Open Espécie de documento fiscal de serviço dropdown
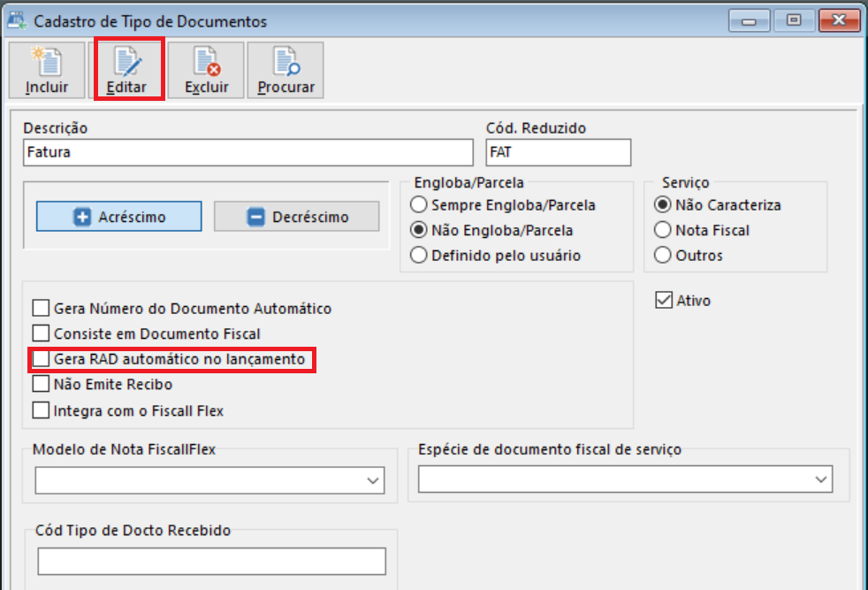 coord(626,479)
